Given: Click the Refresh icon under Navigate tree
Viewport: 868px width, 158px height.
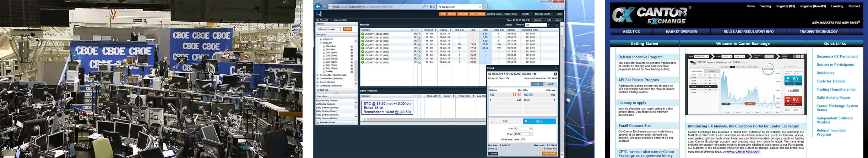Looking at the screenshot, I should tap(318, 90).
